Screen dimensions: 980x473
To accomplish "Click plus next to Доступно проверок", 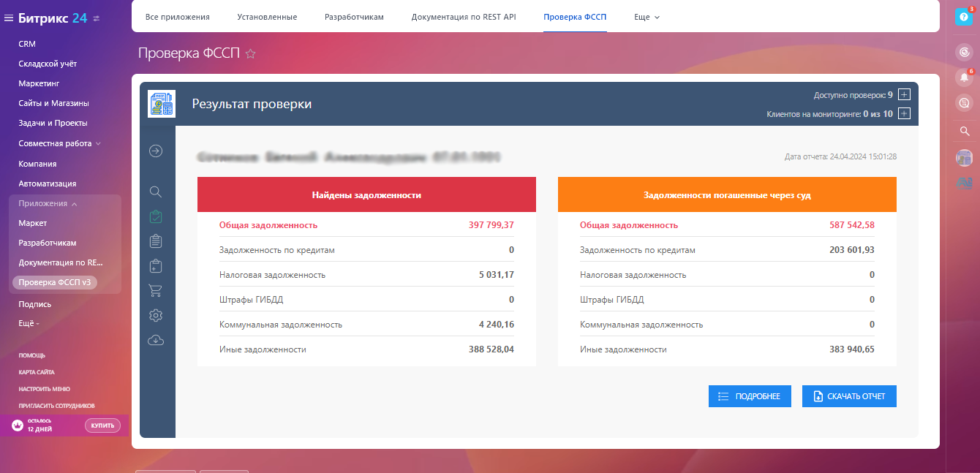I will click(x=904, y=94).
